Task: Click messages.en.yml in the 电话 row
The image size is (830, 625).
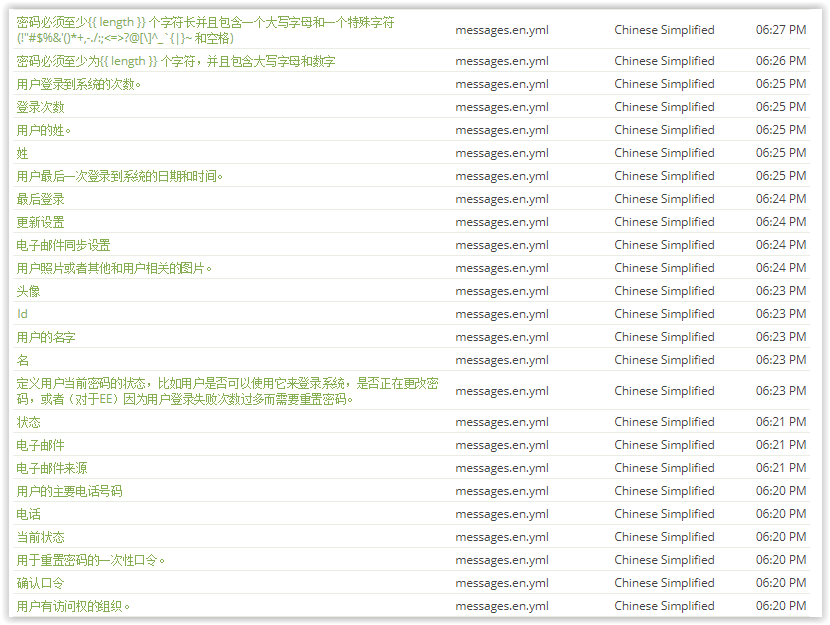Action: [502, 514]
